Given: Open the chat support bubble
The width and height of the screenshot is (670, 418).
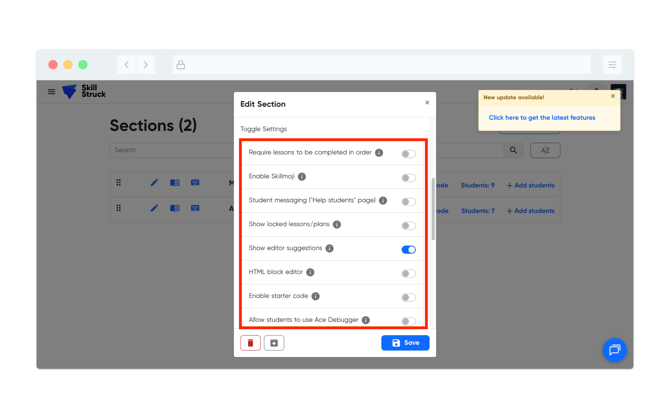Looking at the screenshot, I should [x=614, y=349].
